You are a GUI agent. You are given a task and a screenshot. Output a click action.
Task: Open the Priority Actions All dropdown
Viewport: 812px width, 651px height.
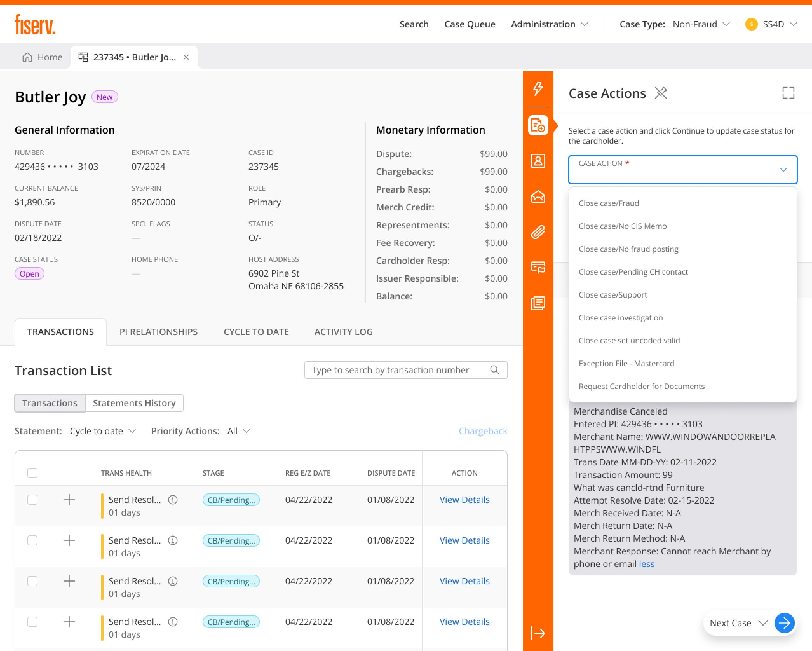click(x=239, y=431)
